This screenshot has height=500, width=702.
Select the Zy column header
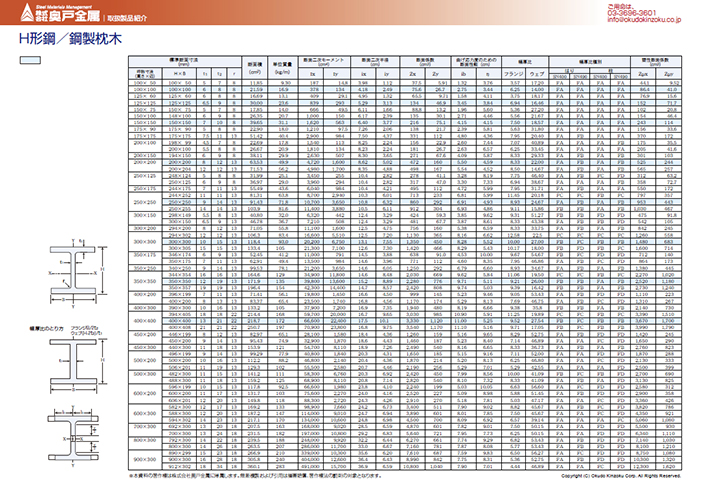[x=436, y=74]
